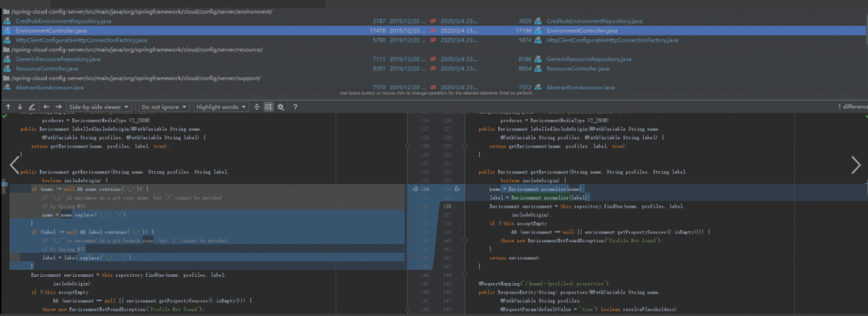Click left file icon beside ResourceController.java
Screen dimensions: 868x316
click(7, 69)
